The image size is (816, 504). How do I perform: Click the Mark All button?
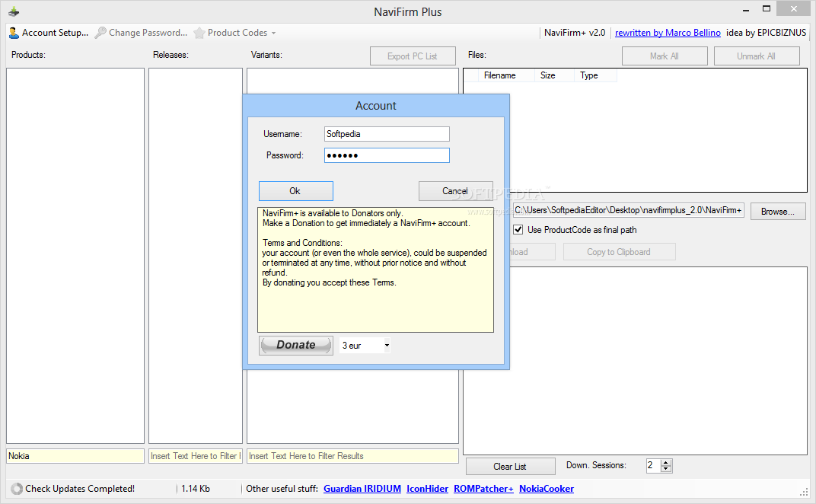pyautogui.click(x=665, y=56)
